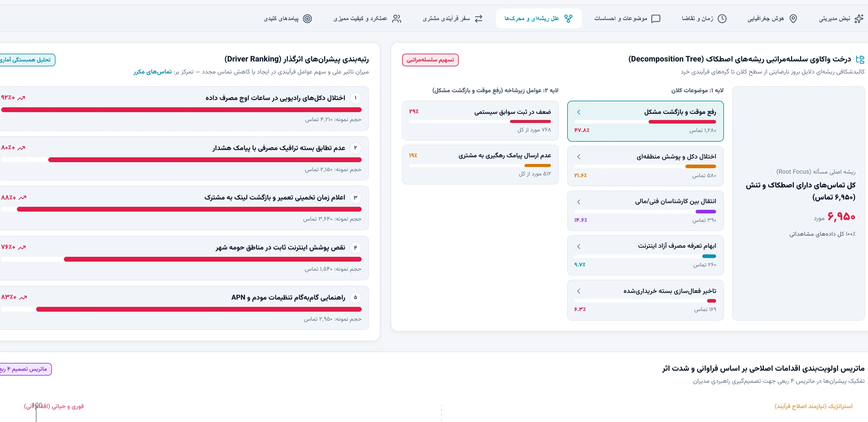Open the نبض مدیریتی tab
This screenshot has height=422, width=868.
pos(841,19)
